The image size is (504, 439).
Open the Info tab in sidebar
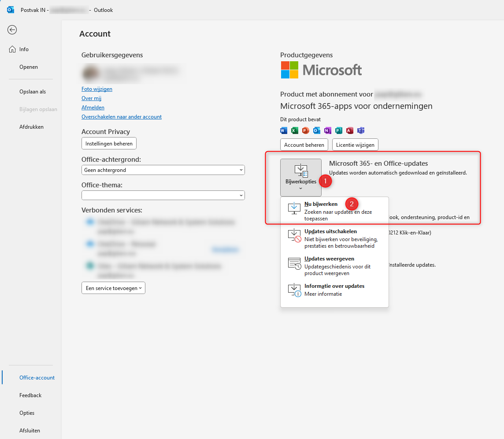(x=24, y=49)
